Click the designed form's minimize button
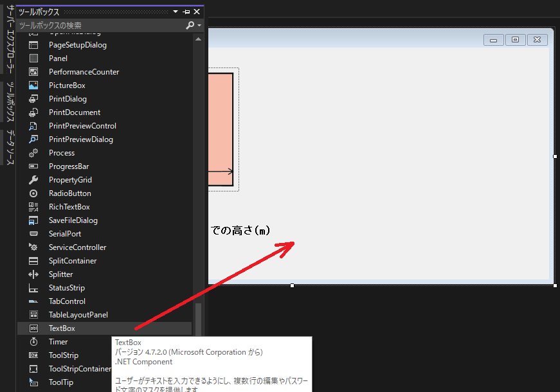 click(494, 40)
